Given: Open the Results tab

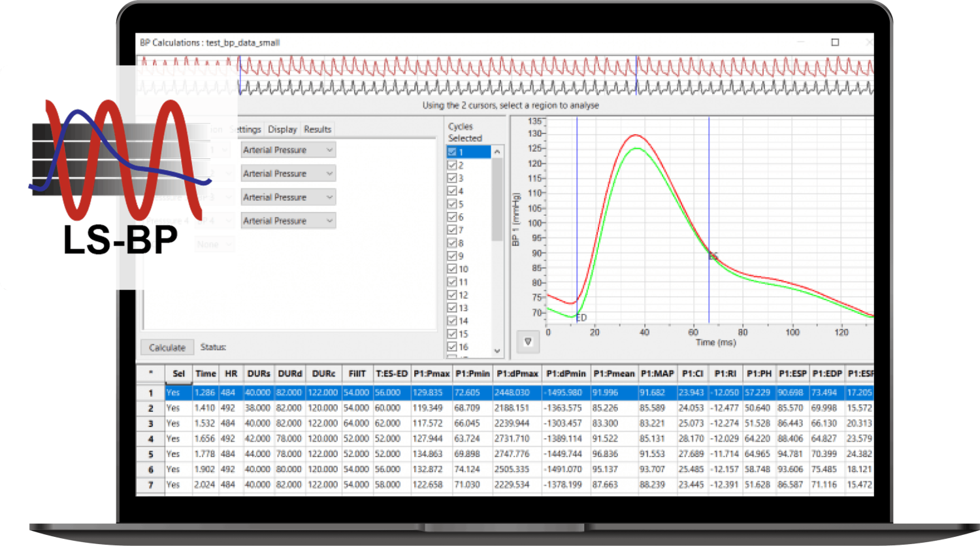Looking at the screenshot, I should coord(318,129).
